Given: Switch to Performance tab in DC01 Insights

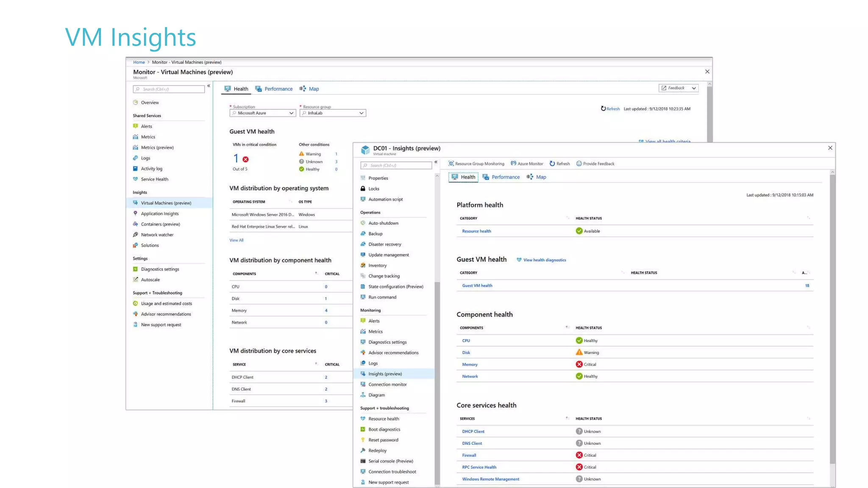Looking at the screenshot, I should [x=501, y=177].
